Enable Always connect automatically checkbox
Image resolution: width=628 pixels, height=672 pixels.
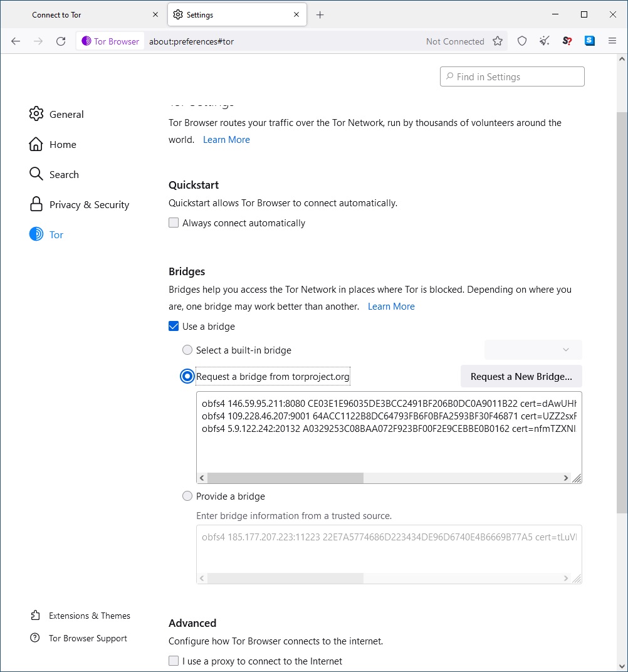(x=174, y=223)
